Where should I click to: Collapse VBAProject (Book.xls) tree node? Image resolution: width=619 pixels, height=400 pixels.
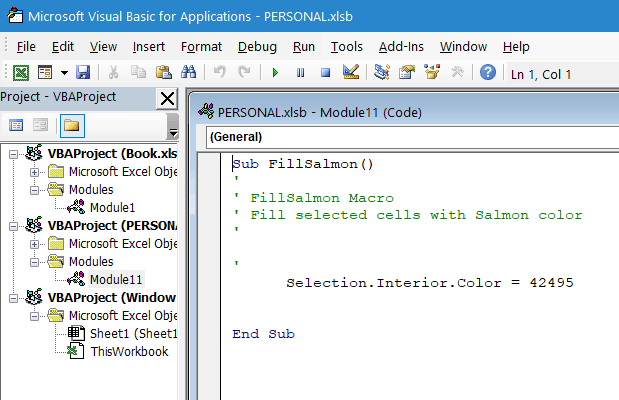pyautogui.click(x=13, y=154)
